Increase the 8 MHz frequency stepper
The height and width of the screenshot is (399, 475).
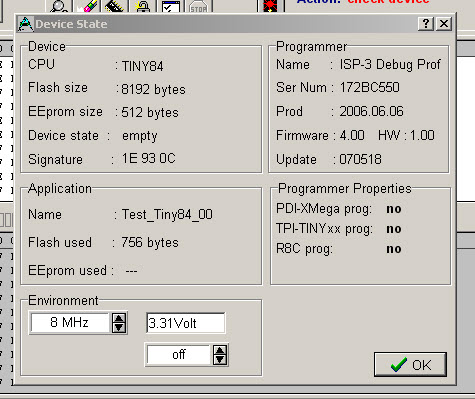click(x=119, y=318)
